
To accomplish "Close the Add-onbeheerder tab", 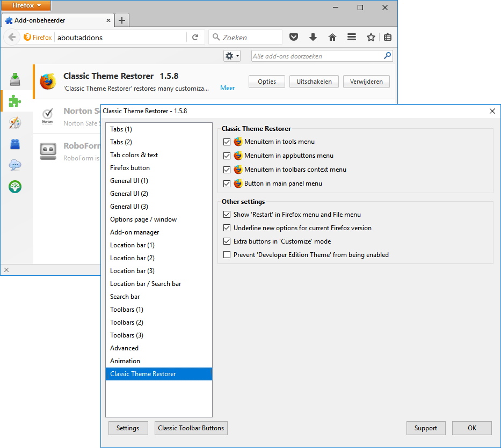I will [x=108, y=20].
